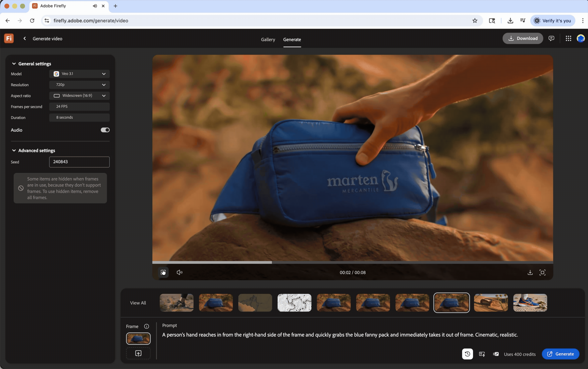Open the Resolution dropdown
This screenshot has height=369, width=588.
coord(79,85)
